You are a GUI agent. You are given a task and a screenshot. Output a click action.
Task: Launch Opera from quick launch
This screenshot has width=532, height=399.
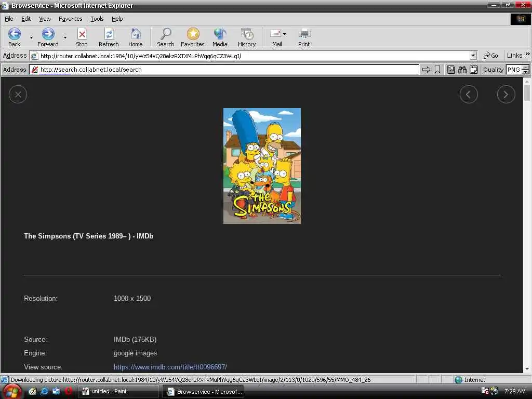click(68, 391)
